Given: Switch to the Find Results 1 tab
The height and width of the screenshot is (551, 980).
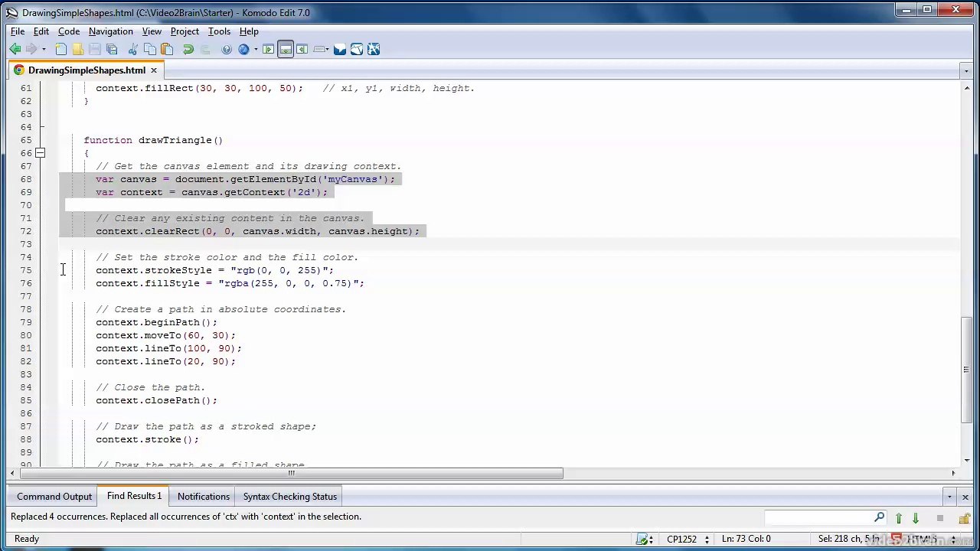Looking at the screenshot, I should pos(135,496).
